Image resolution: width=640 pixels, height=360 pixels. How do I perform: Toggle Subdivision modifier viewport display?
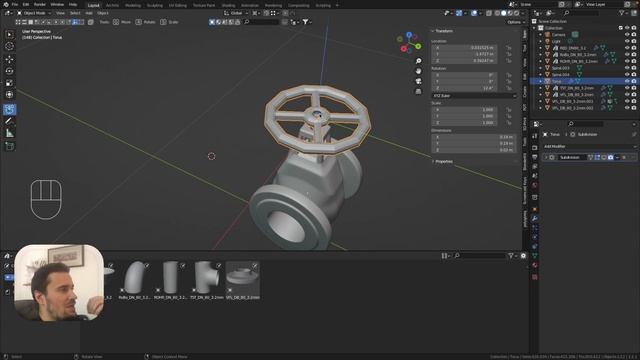coord(604,157)
